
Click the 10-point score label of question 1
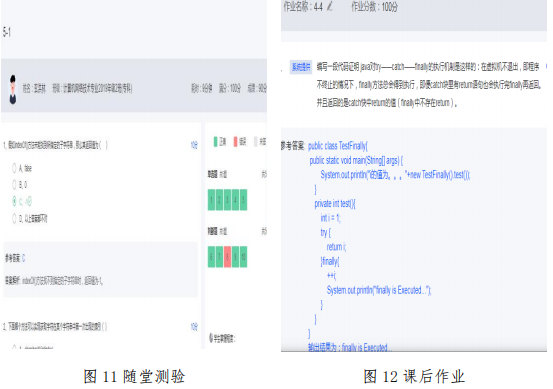[194, 145]
